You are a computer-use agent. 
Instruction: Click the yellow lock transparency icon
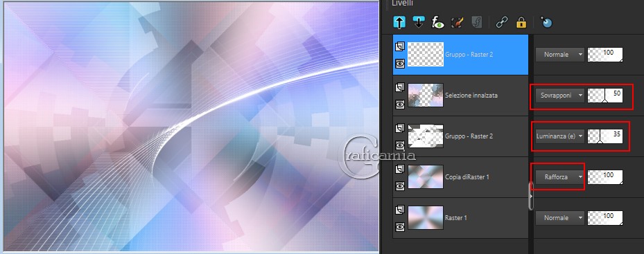coord(521,22)
